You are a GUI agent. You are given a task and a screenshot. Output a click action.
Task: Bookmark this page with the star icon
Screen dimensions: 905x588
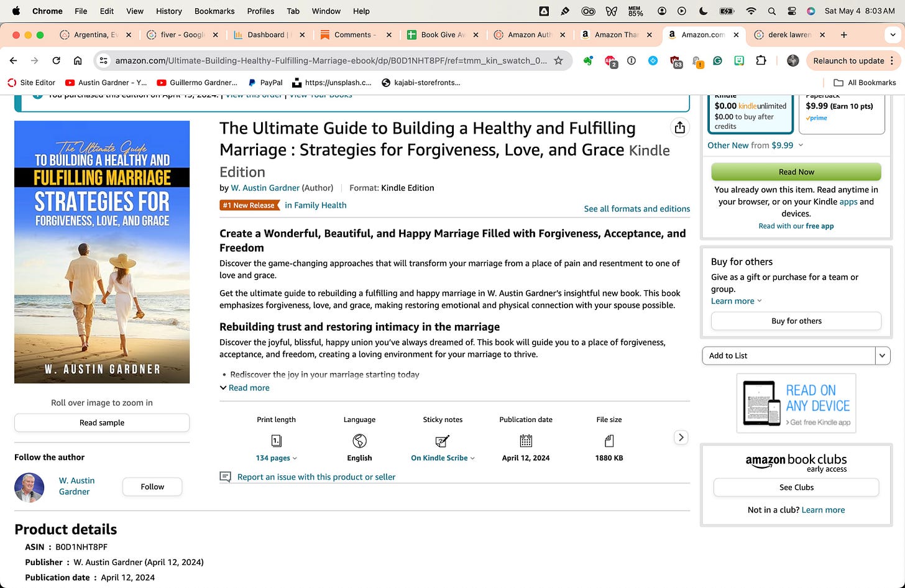coord(558,60)
